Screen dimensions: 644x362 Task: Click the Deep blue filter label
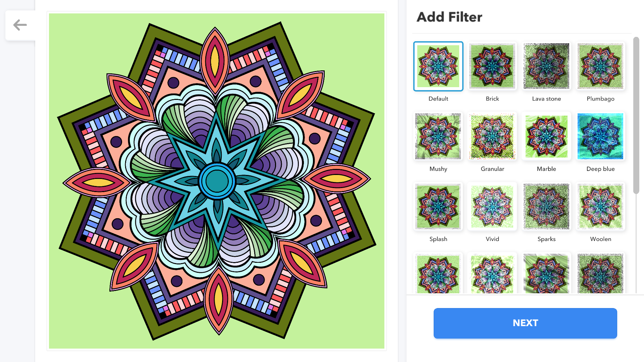[600, 169]
